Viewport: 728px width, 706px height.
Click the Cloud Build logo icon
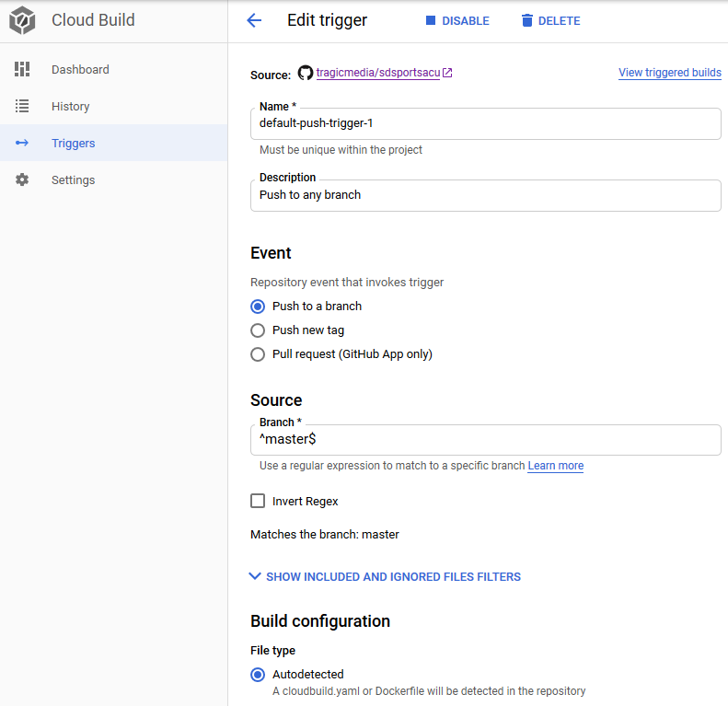click(22, 20)
